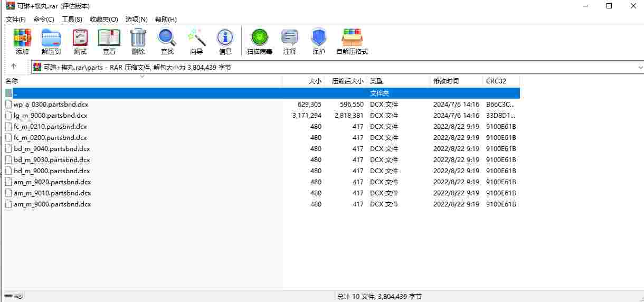Viewport: 644px width, 302px height.
Task: Expand the address bar dropdown arrow
Action: [x=640, y=67]
